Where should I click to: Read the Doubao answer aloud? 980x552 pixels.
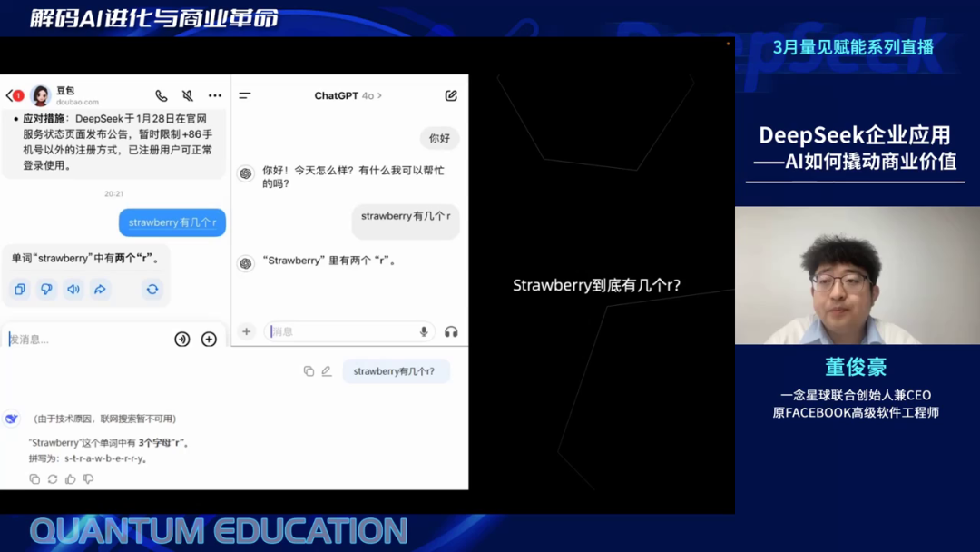tap(73, 289)
